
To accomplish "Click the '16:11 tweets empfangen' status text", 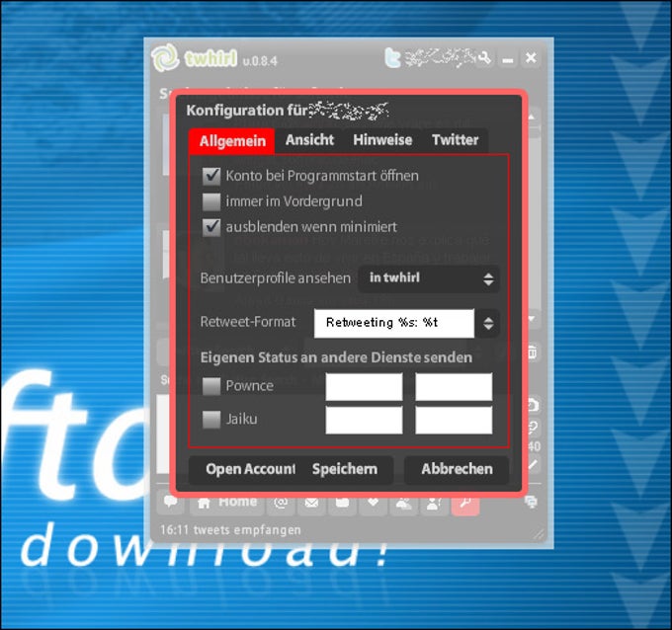I will point(230,530).
